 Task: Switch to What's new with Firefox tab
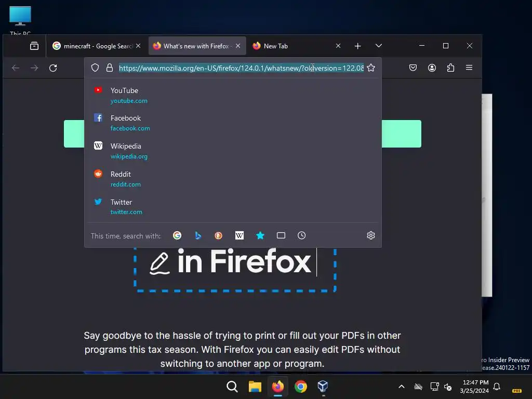pos(197,46)
